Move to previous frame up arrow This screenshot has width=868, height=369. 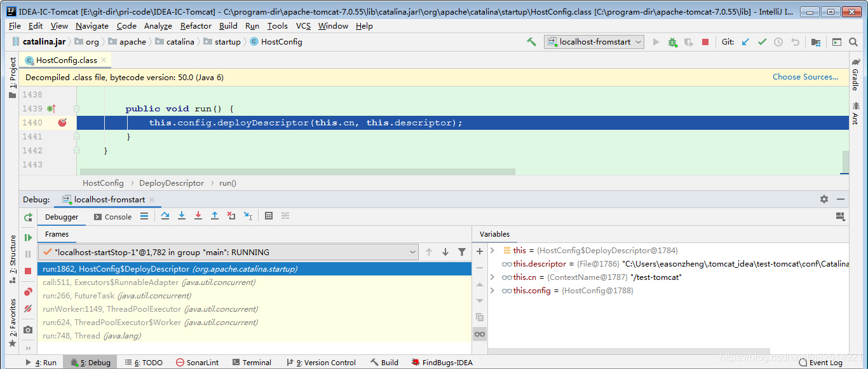coord(429,252)
